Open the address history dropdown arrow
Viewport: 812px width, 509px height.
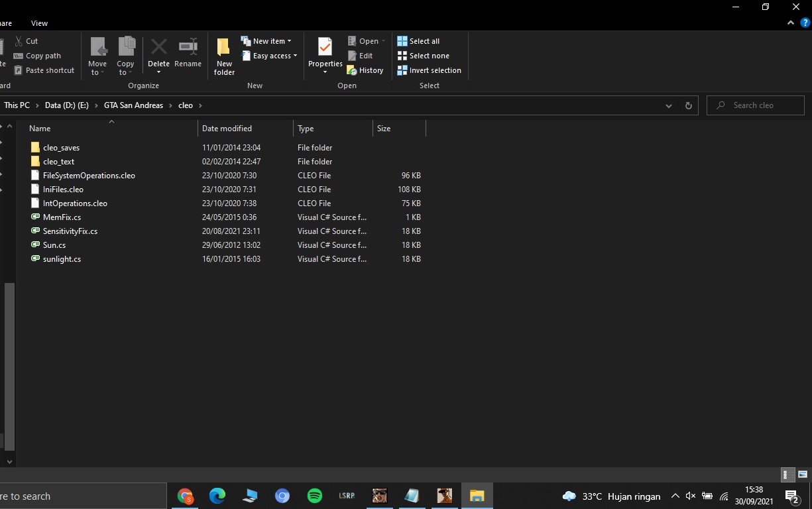point(669,105)
